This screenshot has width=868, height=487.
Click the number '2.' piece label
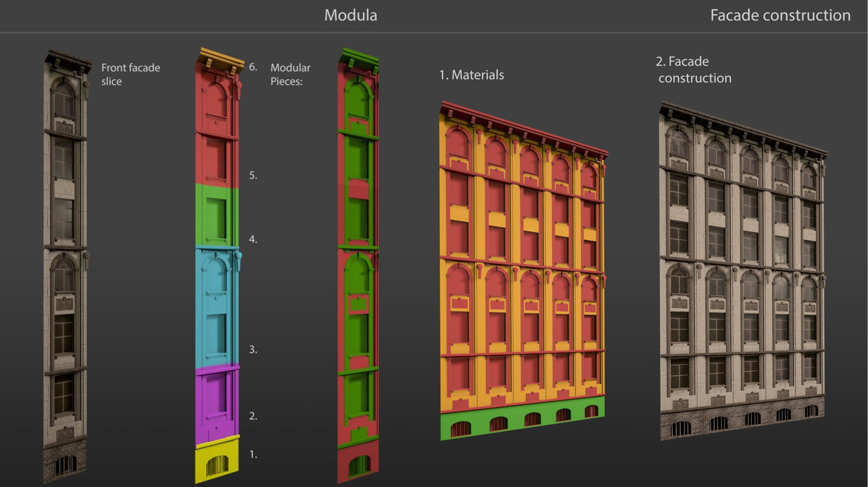point(253,416)
